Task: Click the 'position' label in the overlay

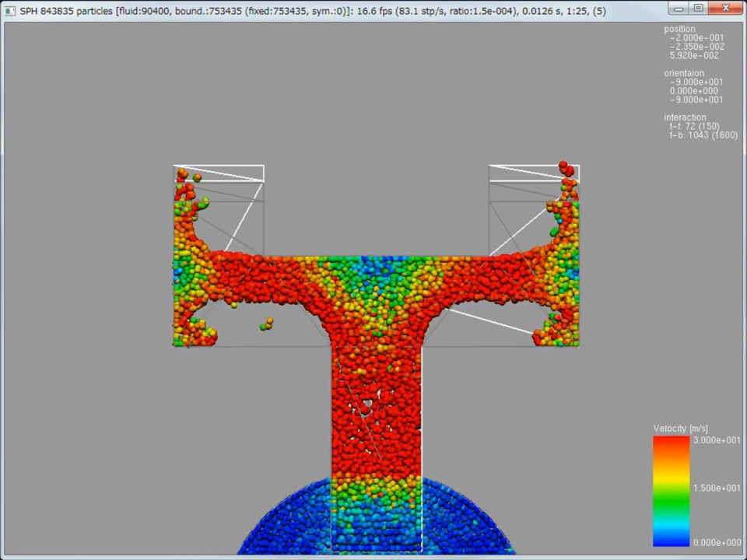Action: click(679, 29)
